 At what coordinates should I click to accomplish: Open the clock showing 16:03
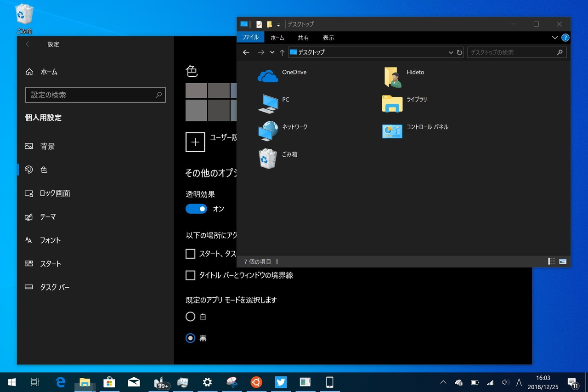[x=543, y=382]
